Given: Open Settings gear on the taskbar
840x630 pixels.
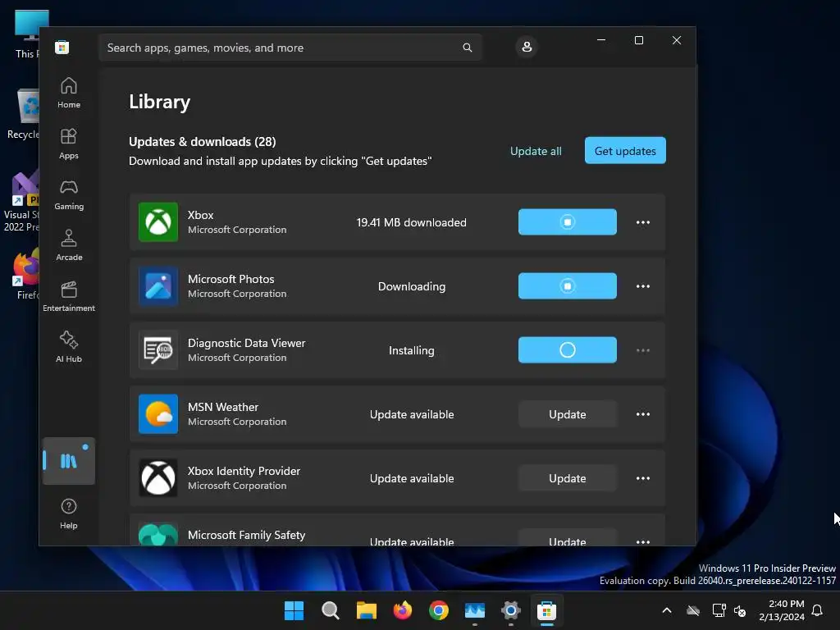Looking at the screenshot, I should point(510,610).
